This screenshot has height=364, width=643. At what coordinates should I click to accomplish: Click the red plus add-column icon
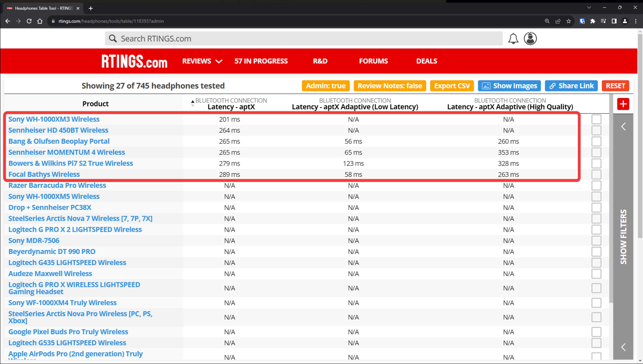click(x=623, y=104)
